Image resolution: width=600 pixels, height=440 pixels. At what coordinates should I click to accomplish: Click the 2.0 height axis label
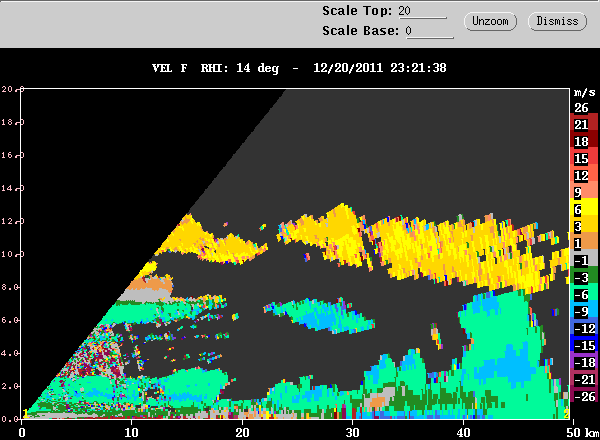9,386
